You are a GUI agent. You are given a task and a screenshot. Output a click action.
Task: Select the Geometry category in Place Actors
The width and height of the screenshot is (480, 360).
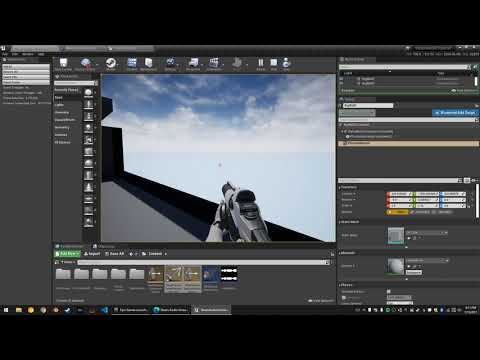coord(62,127)
